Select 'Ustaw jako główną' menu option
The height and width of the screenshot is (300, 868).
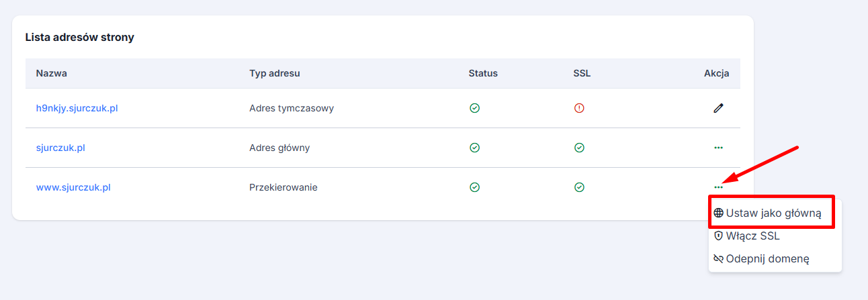[x=773, y=213]
